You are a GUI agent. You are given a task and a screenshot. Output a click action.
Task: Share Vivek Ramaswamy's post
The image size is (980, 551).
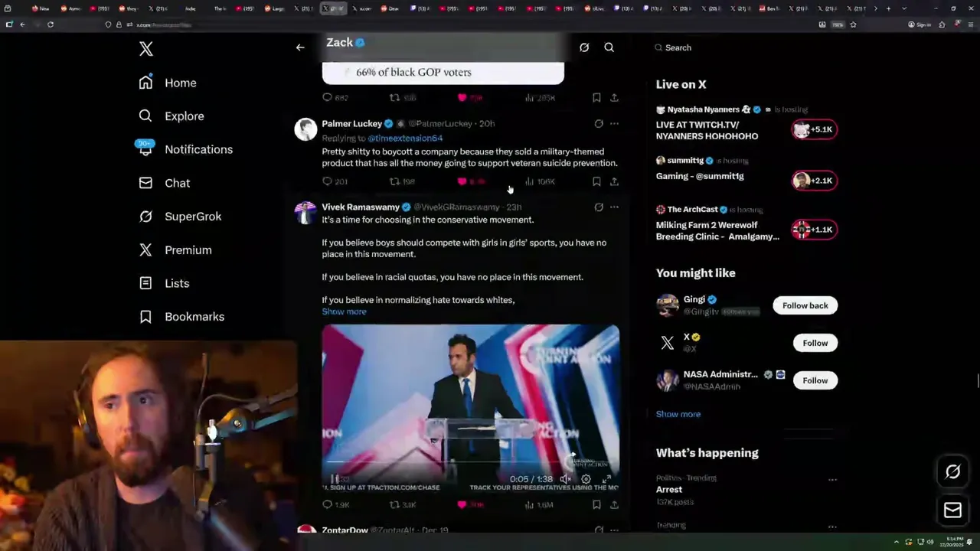614,505
